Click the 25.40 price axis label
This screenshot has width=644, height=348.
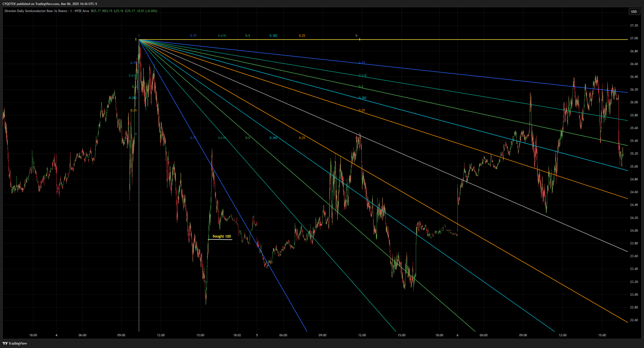(x=634, y=141)
